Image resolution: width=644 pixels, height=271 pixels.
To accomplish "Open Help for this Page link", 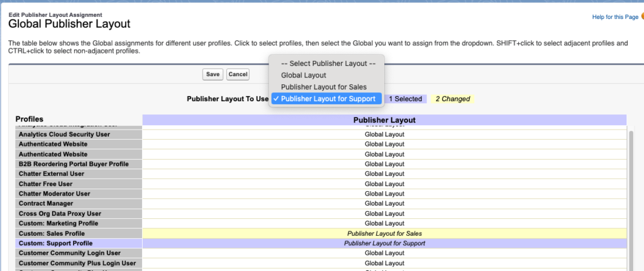I will [x=615, y=17].
